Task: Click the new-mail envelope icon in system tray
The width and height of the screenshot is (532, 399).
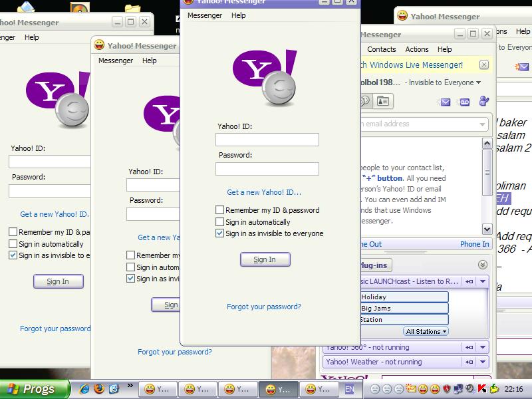Action: pyautogui.click(x=411, y=388)
